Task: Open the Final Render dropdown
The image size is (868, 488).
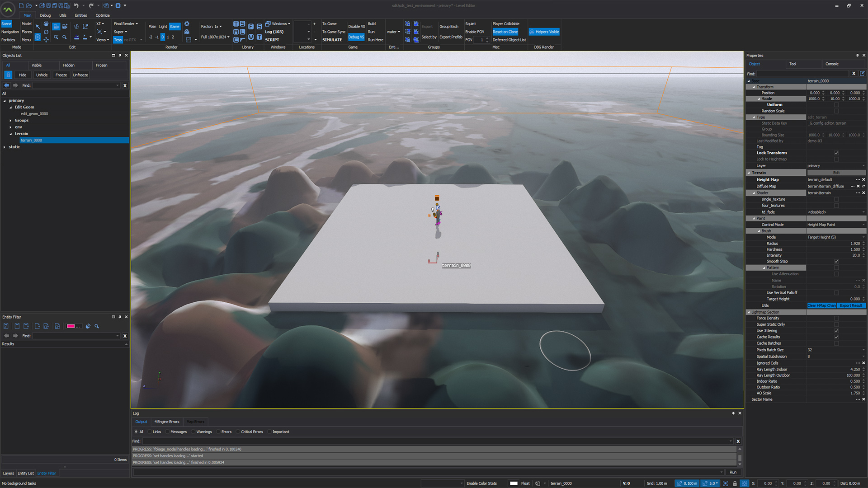Action: click(126, 24)
